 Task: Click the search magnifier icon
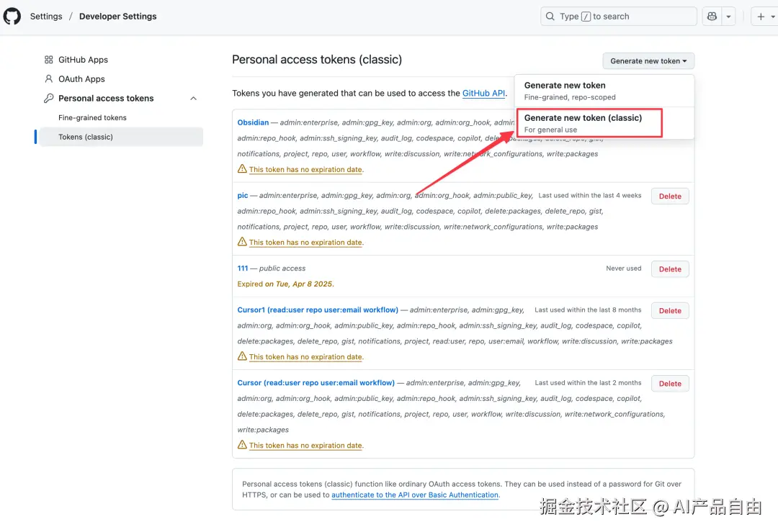point(550,17)
